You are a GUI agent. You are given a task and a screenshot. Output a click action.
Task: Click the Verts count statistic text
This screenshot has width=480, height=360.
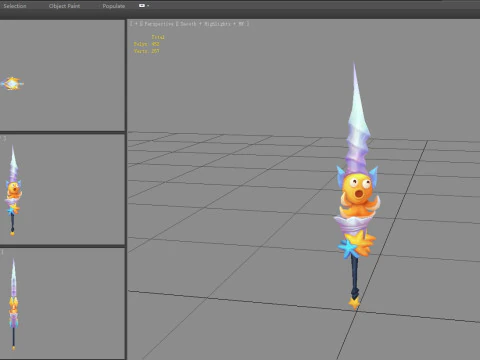coord(147,51)
